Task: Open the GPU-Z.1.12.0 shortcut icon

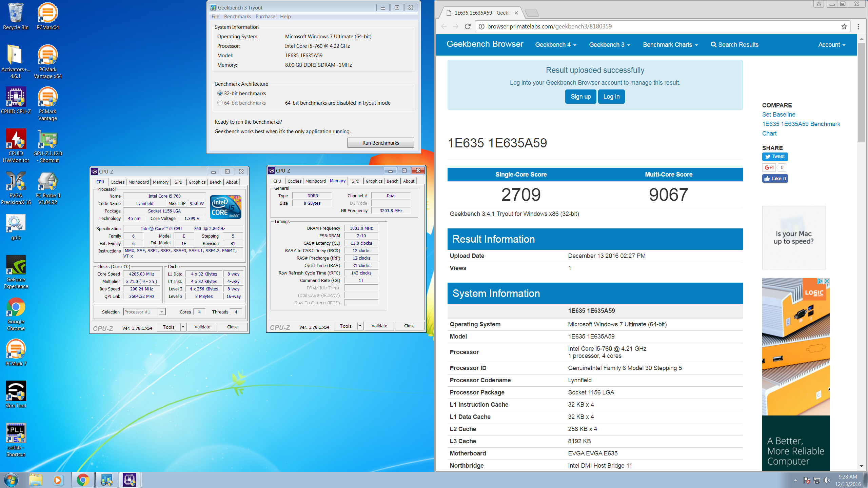Action: click(x=47, y=146)
